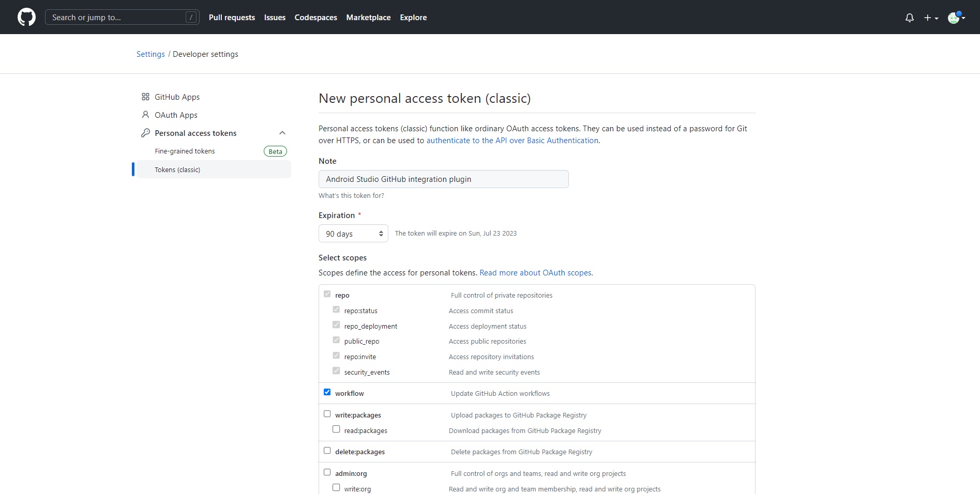The width and height of the screenshot is (980, 494).
Task: Enable the admin:org checkbox
Action: (x=327, y=472)
